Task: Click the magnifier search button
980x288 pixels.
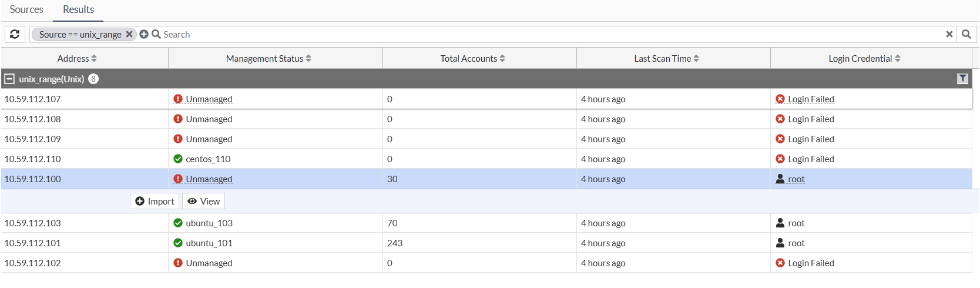Action: coord(966,34)
